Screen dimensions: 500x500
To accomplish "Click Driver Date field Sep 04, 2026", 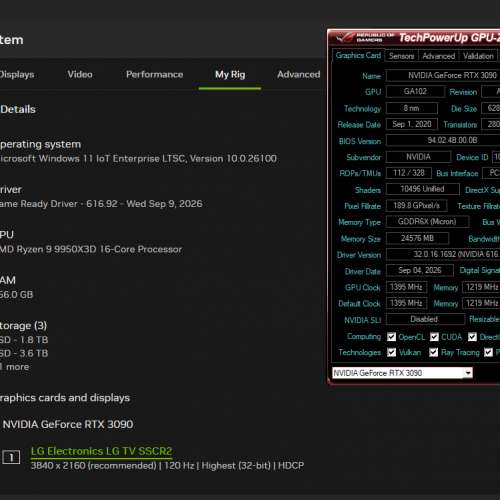I will tap(420, 270).
